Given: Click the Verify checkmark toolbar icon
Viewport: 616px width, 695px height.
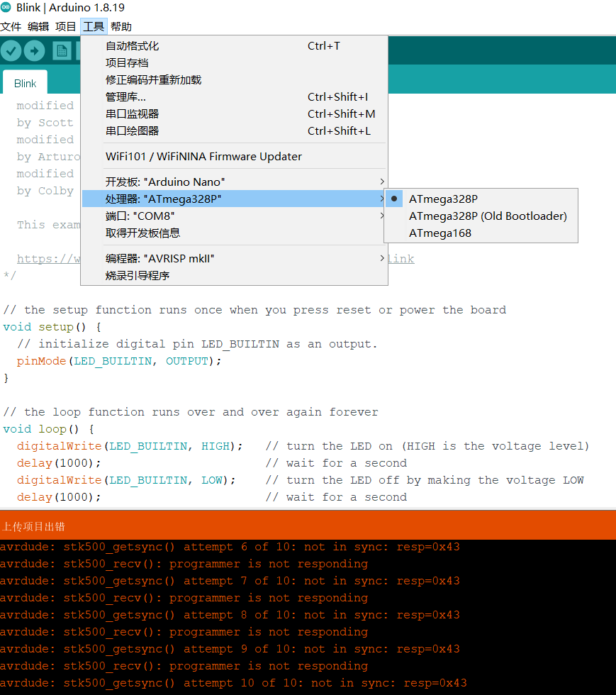Looking at the screenshot, I should (x=11, y=51).
